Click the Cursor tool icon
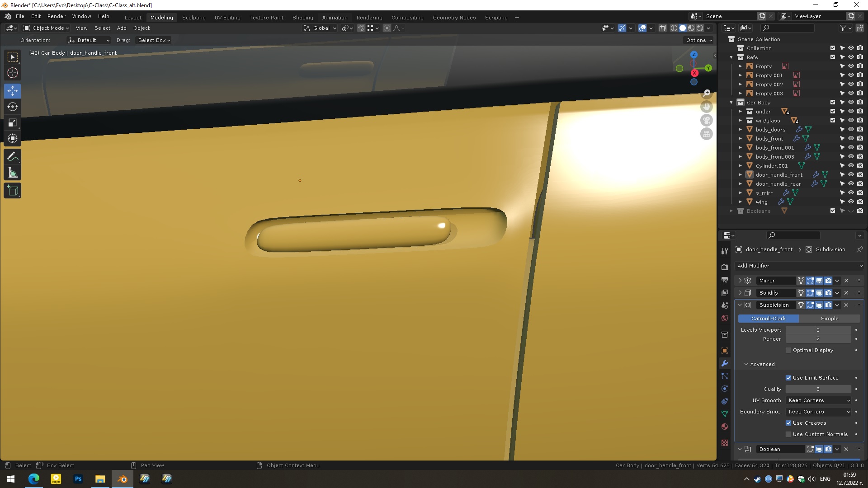Image resolution: width=868 pixels, height=488 pixels. click(13, 73)
